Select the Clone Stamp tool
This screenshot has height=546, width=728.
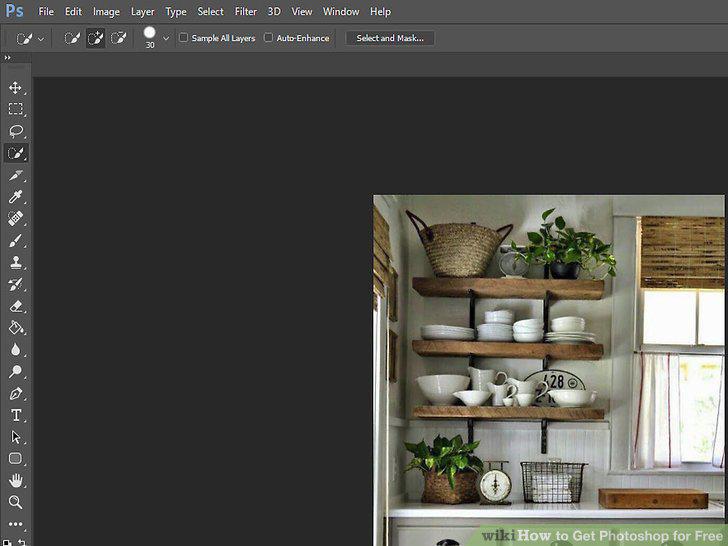point(15,262)
